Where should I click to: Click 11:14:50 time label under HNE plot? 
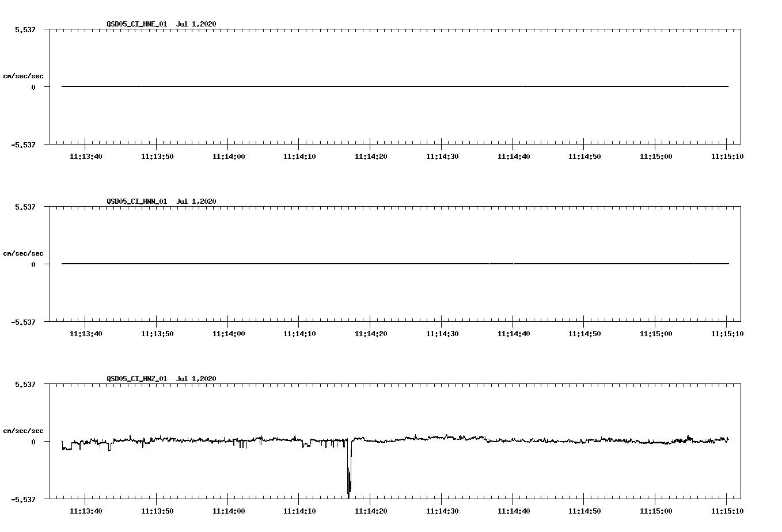(x=584, y=157)
